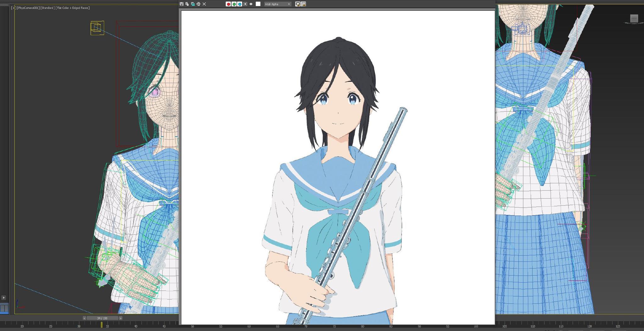Click the ViewCube in right viewport

(634, 19)
